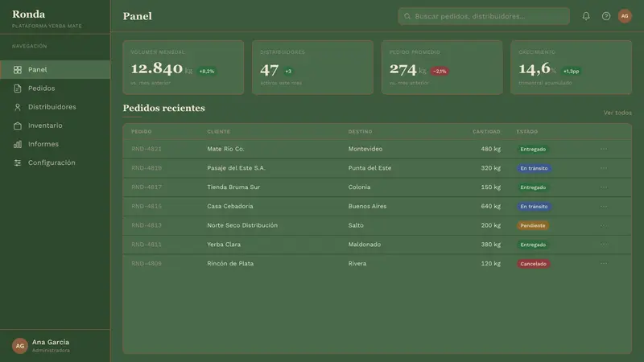Screen dimensions: 644x362
Task: Click order ID RND-4811
Action: click(x=147, y=245)
